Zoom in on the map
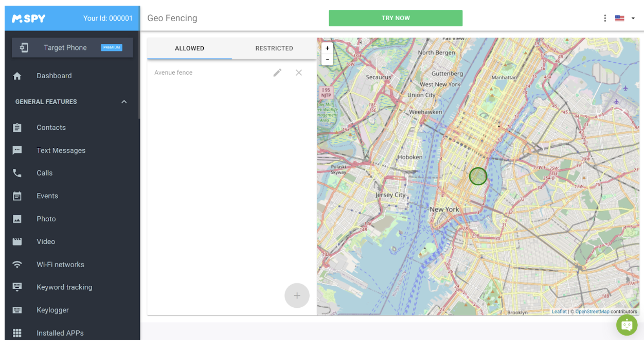 327,48
